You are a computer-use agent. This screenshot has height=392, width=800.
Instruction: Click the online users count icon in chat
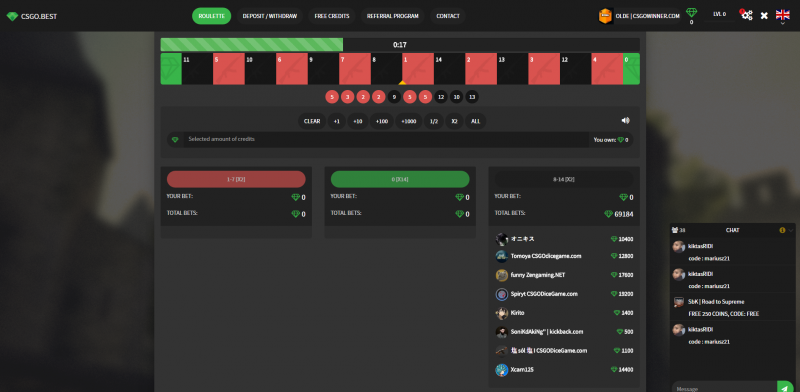(x=675, y=230)
